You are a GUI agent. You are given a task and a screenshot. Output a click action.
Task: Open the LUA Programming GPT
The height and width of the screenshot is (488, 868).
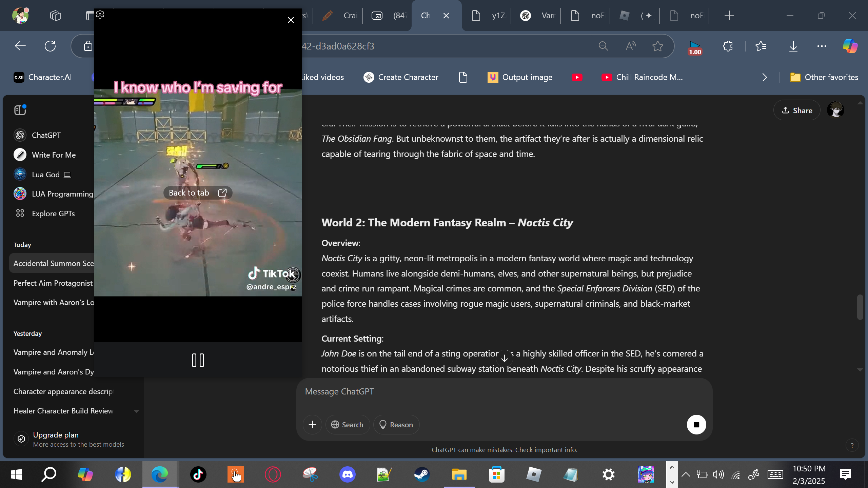point(53,194)
